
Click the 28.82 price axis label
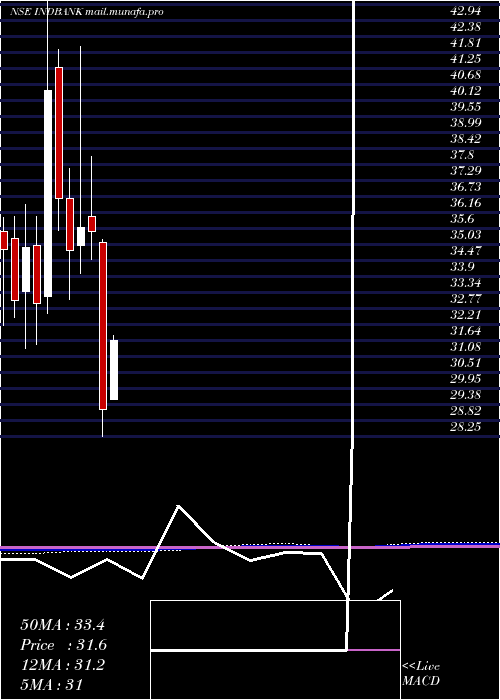[x=466, y=411]
